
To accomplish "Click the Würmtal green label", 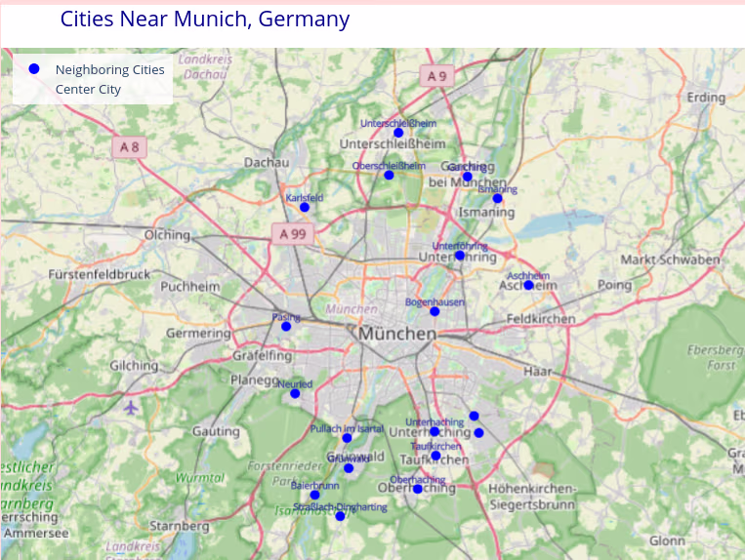I will (199, 477).
